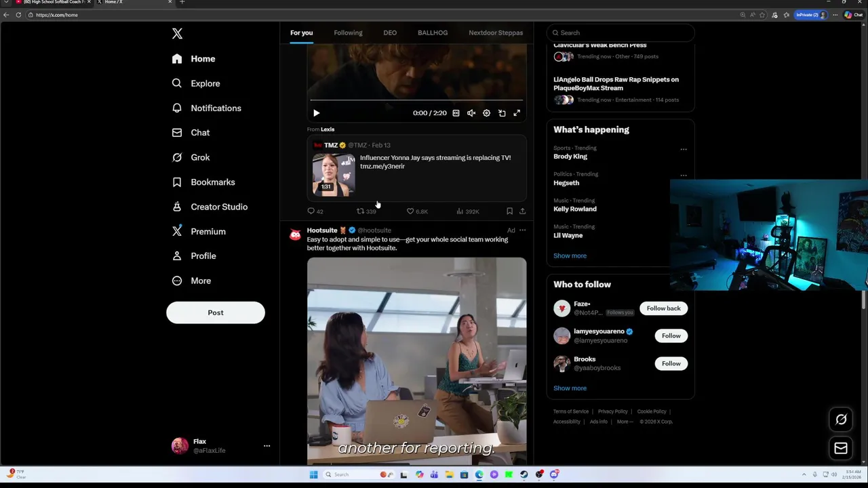The height and width of the screenshot is (488, 868).
Task: Reload the browser page
Action: click(18, 15)
